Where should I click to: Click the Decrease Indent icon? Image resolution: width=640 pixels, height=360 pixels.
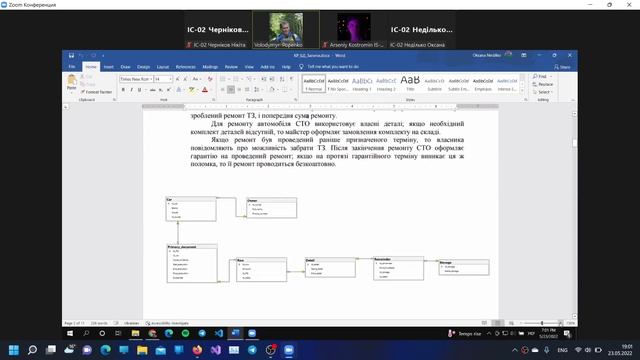[x=264, y=79]
